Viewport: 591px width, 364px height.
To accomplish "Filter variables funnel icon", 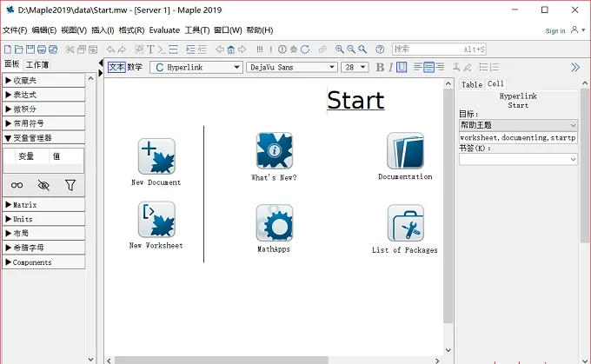I will click(70, 185).
